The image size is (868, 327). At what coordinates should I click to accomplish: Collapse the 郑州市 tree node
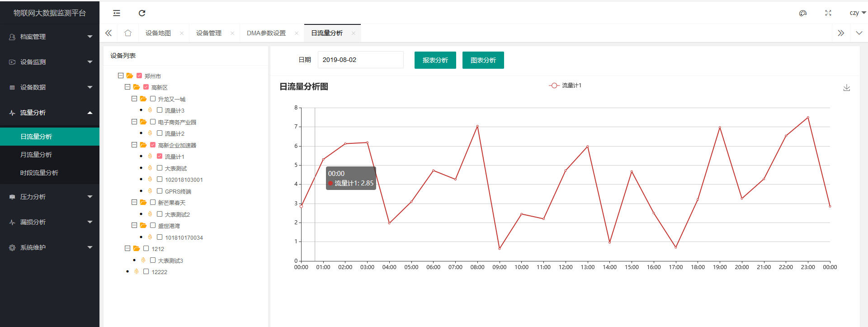click(121, 76)
